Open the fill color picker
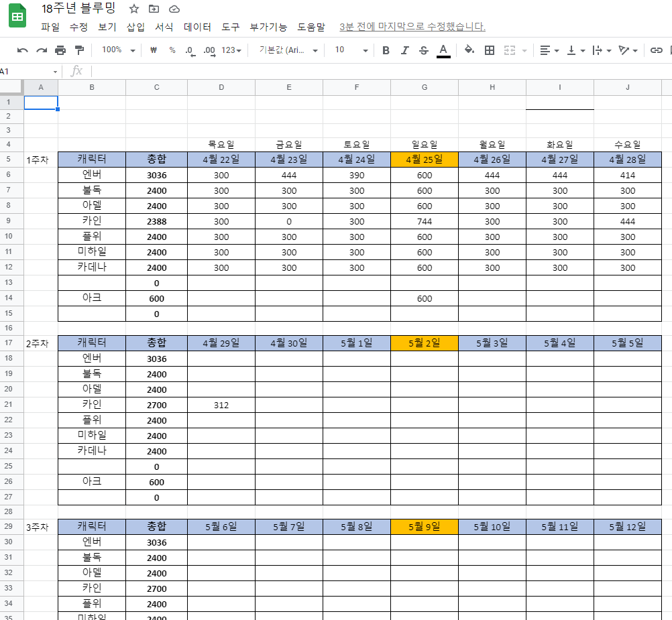The width and height of the screenshot is (672, 620). pyautogui.click(x=469, y=50)
